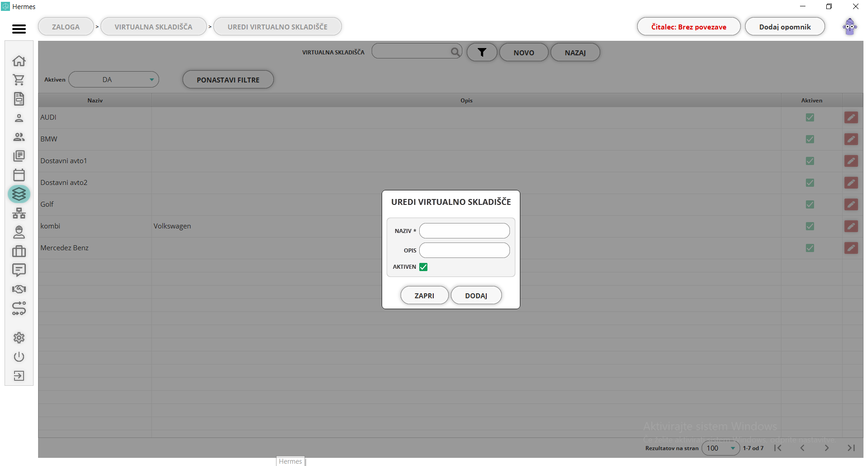The image size is (868, 466).
Task: Open the briefcase sidebar icon
Action: tap(19, 251)
